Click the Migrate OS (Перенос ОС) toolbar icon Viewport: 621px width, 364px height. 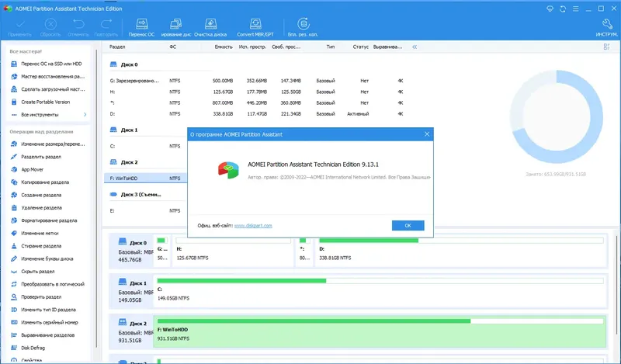pyautogui.click(x=141, y=27)
